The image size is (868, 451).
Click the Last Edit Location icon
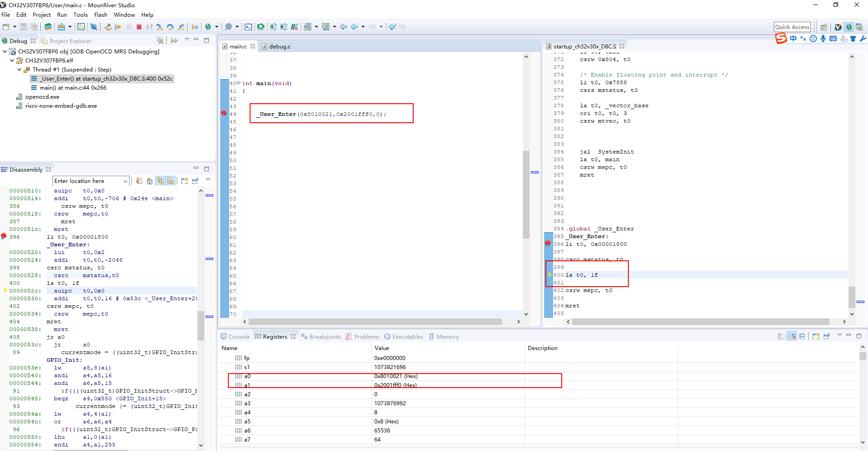pyautogui.click(x=343, y=27)
